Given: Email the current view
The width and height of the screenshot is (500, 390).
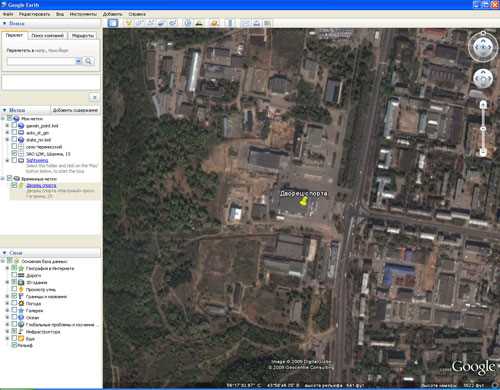Looking at the screenshot, I should 245,23.
